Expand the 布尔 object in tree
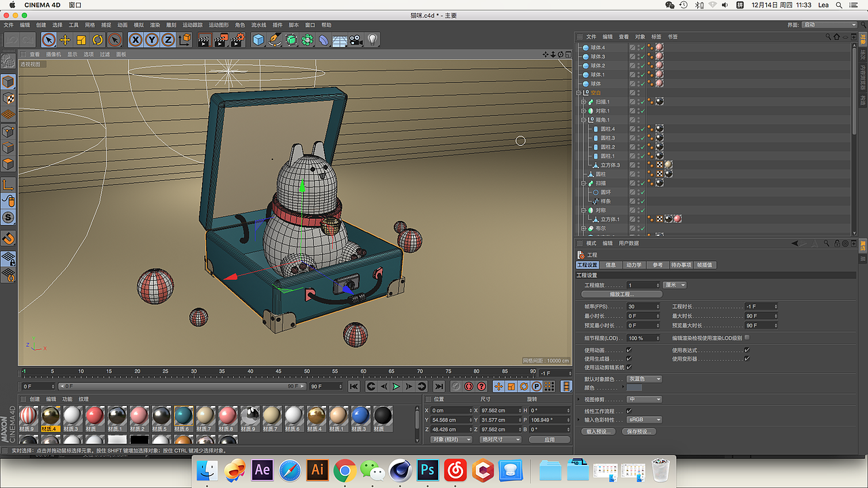The image size is (868, 488). coord(583,229)
